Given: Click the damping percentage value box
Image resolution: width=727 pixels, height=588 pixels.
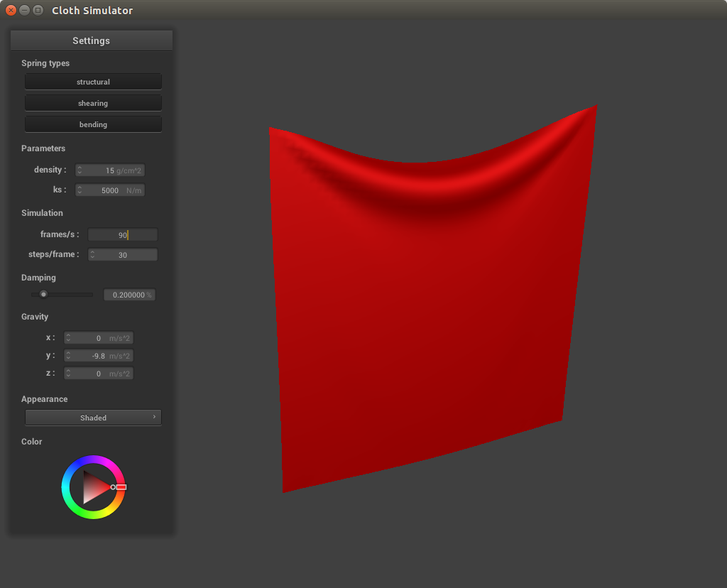Looking at the screenshot, I should pos(129,295).
